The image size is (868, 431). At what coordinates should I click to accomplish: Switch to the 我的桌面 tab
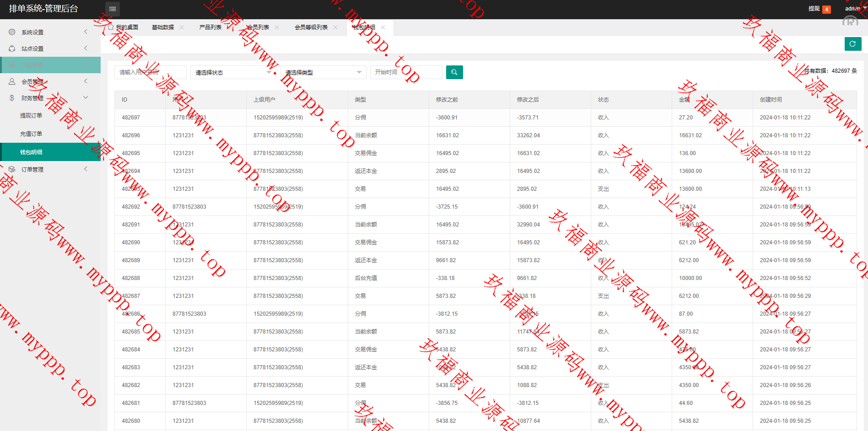tap(127, 27)
